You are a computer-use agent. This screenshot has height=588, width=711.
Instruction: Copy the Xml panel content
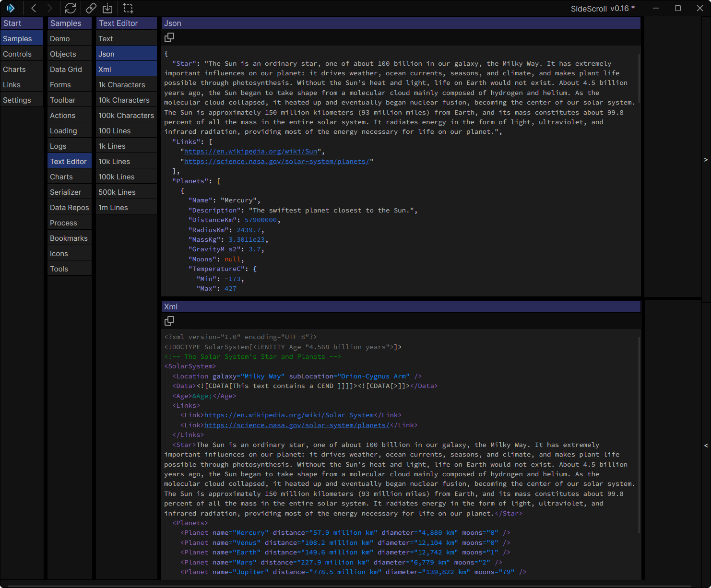coord(169,320)
